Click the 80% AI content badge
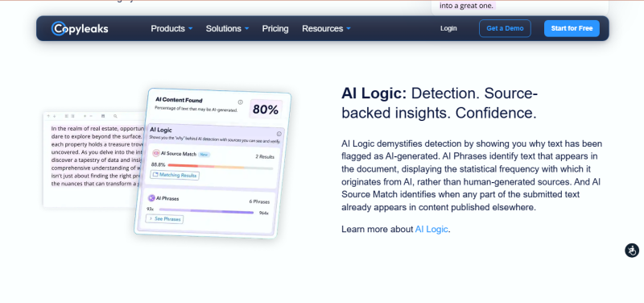Screen dimensions: 644x303 click(x=266, y=110)
